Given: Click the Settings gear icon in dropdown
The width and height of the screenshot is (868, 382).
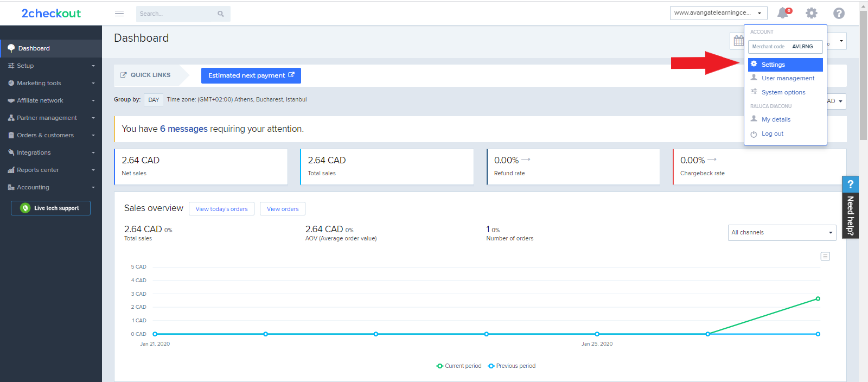Looking at the screenshot, I should click(754, 64).
